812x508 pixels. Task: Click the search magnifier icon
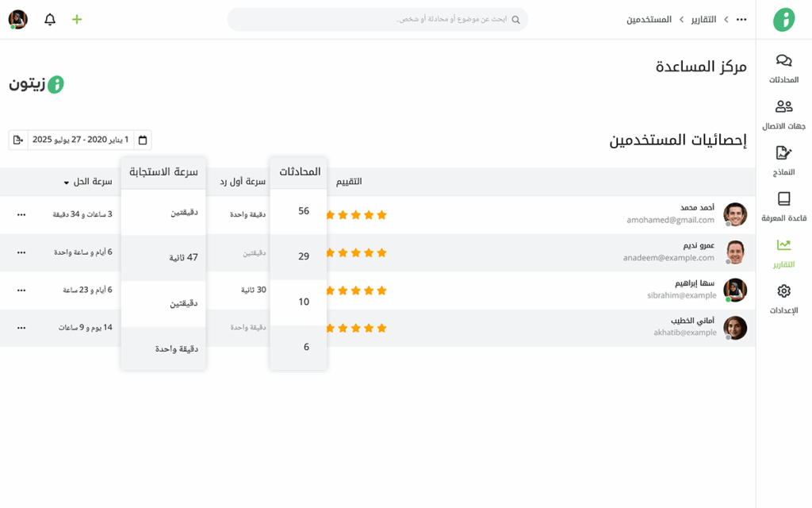(x=515, y=20)
